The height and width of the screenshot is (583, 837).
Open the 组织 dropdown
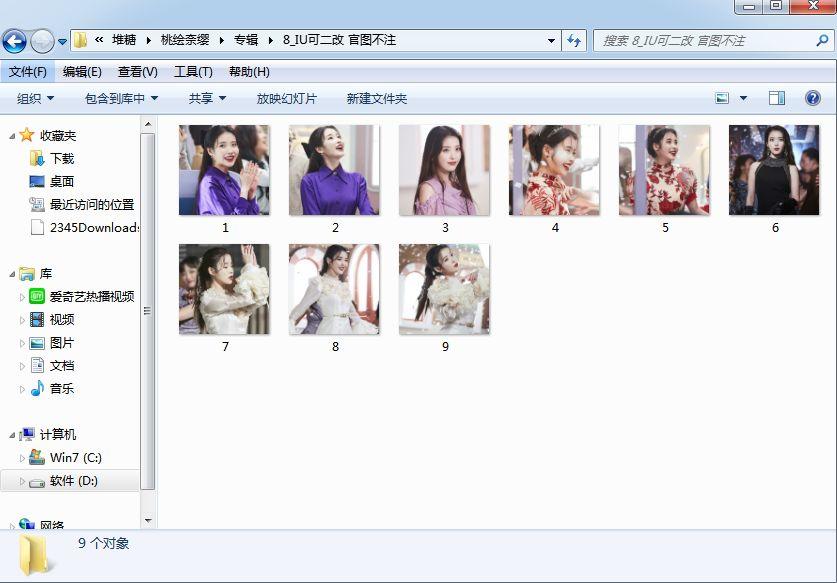[x=35, y=98]
